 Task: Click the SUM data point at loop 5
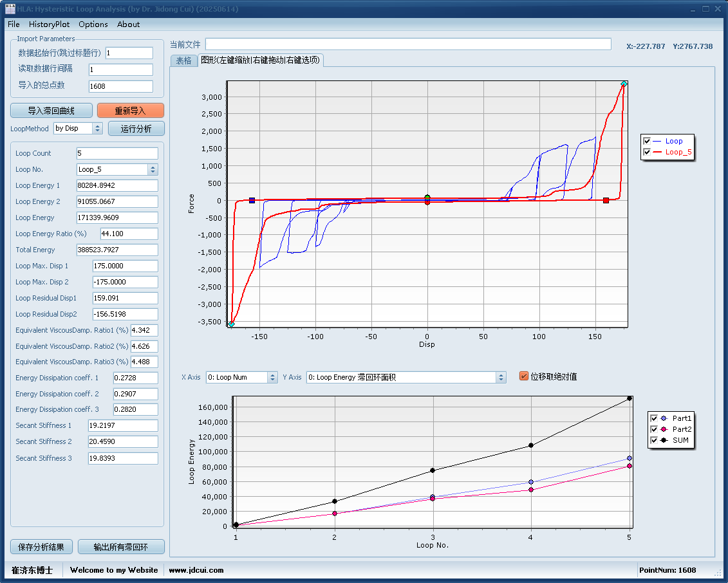click(x=629, y=398)
